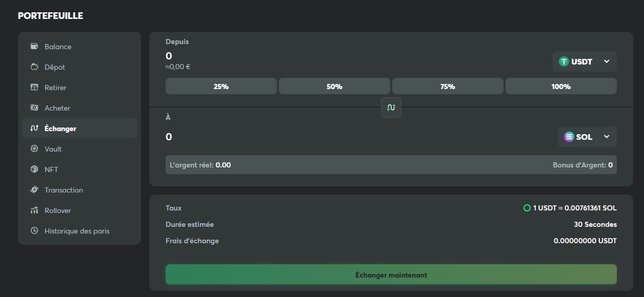Click the Dépot piggy bank icon
Viewport: 644px width, 297px height.
(34, 67)
